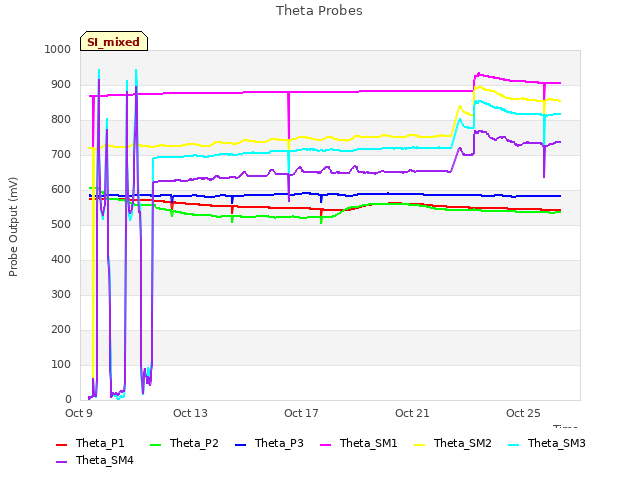Click the 200 y-axis tick label
This screenshot has width=640, height=480.
pos(61,329)
